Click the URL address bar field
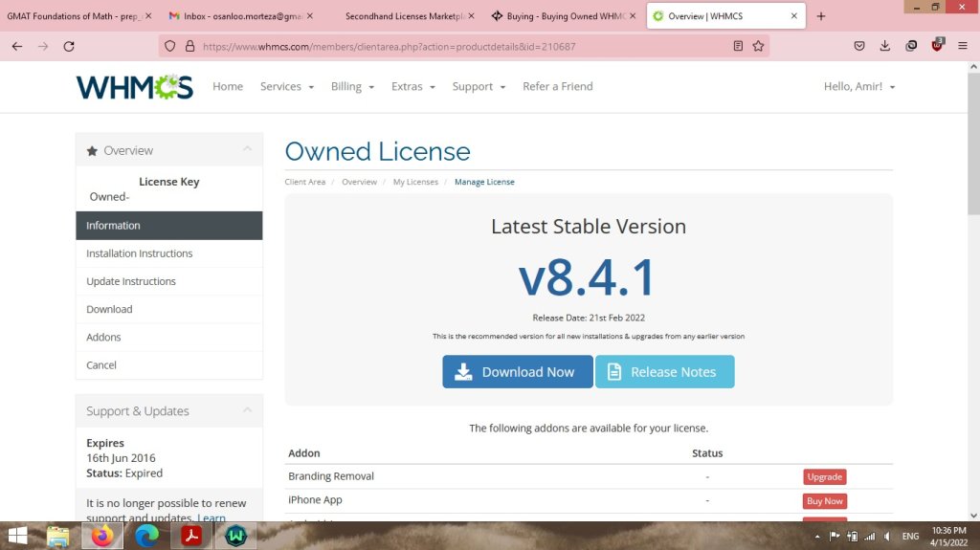This screenshot has height=550, width=980. [462, 46]
